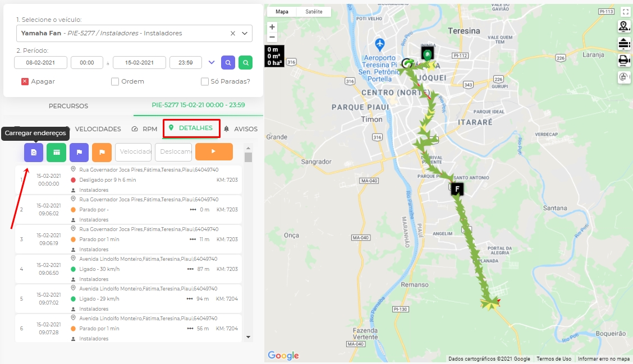Click the map clear/brush tool icon

click(x=624, y=77)
